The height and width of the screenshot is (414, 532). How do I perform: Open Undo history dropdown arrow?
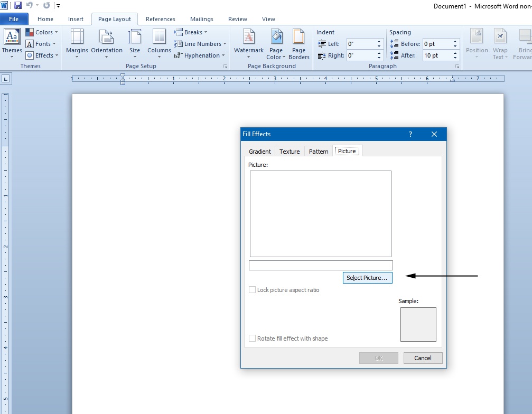pos(38,5)
